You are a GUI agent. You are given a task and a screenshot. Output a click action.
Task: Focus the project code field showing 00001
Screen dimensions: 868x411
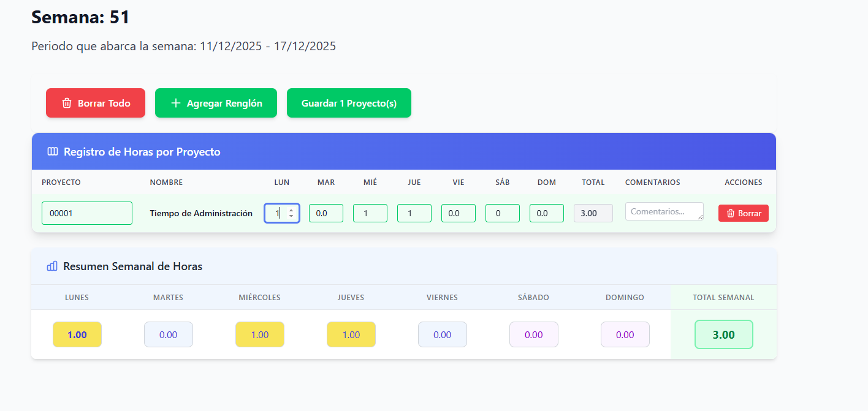[86, 213]
